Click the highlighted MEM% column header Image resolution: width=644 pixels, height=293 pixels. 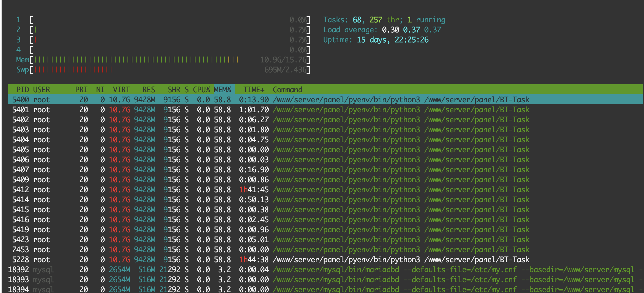222,90
